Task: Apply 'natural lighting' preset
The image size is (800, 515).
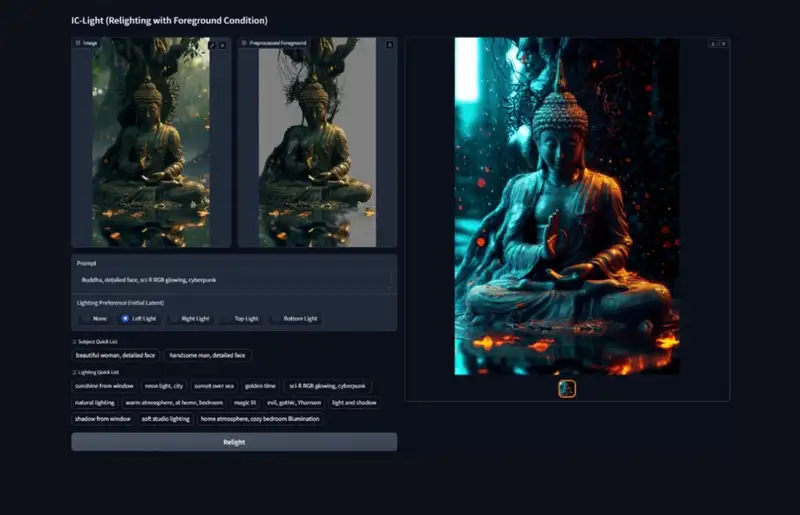Action: coord(95,403)
